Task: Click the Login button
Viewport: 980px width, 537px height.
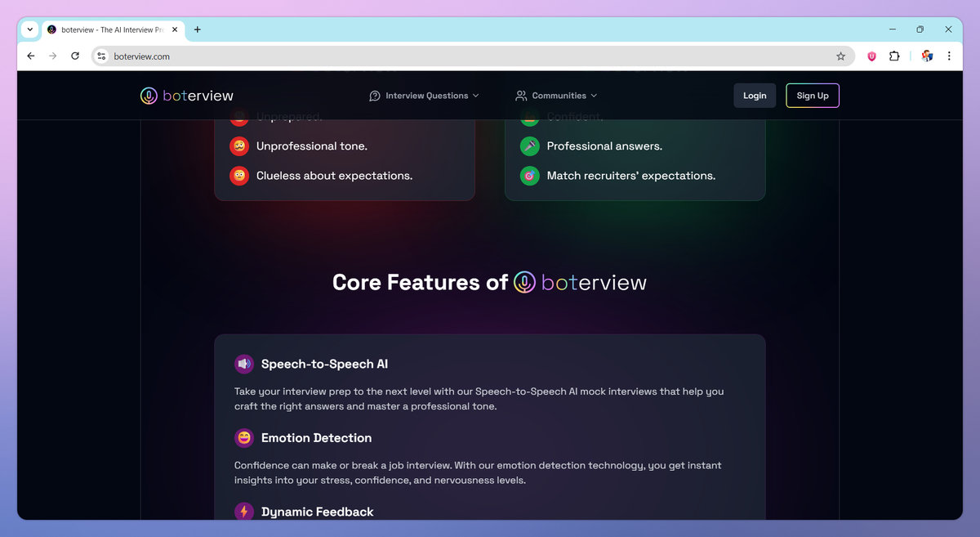Action: pos(755,96)
